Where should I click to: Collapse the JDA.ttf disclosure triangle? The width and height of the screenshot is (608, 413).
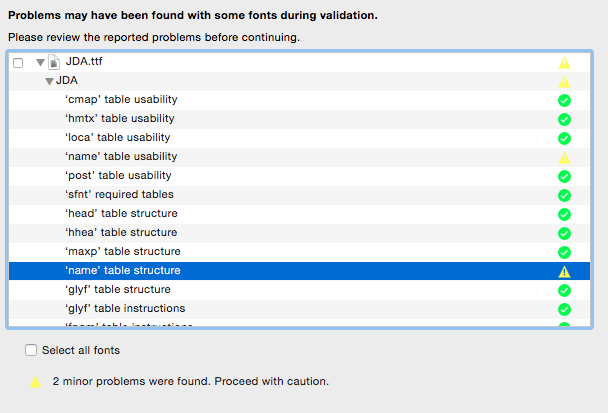(40, 62)
